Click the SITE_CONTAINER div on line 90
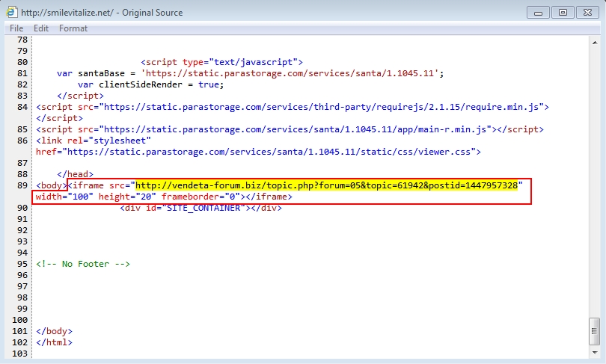This screenshot has height=364, width=606. point(201,208)
